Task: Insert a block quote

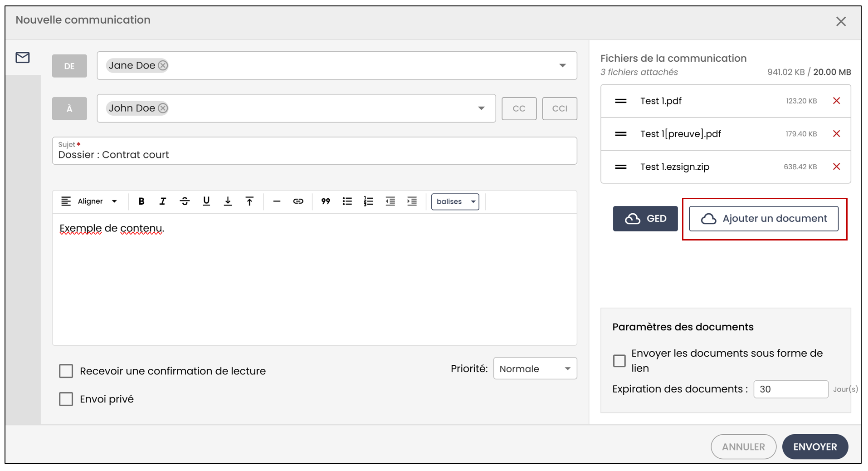Action: click(x=326, y=201)
